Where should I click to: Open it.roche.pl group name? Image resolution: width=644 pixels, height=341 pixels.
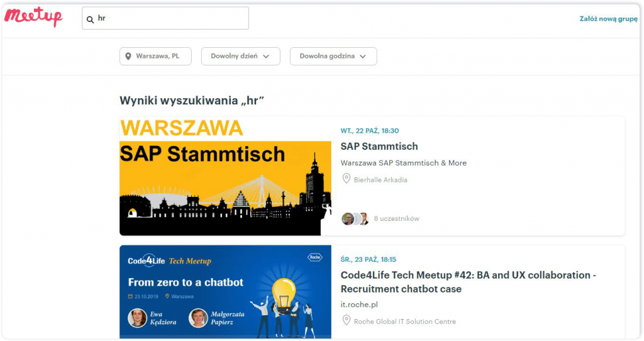pos(359,305)
